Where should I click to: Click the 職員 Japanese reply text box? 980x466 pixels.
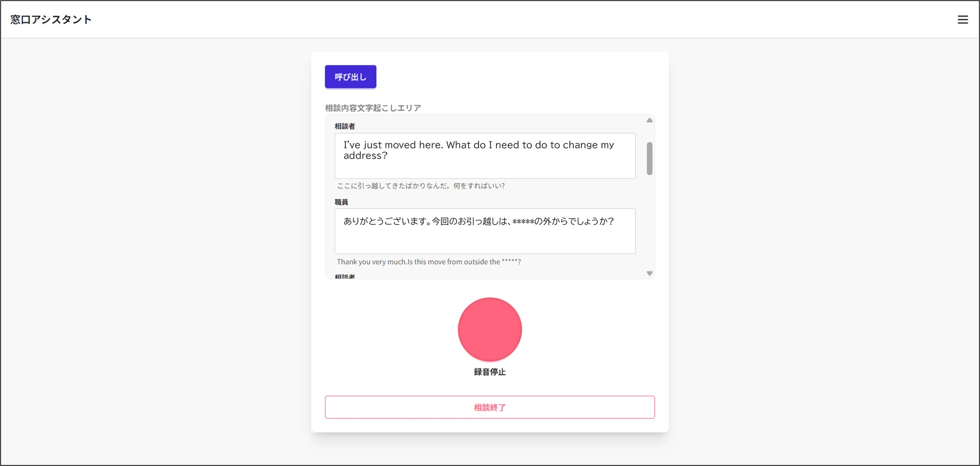click(485, 231)
